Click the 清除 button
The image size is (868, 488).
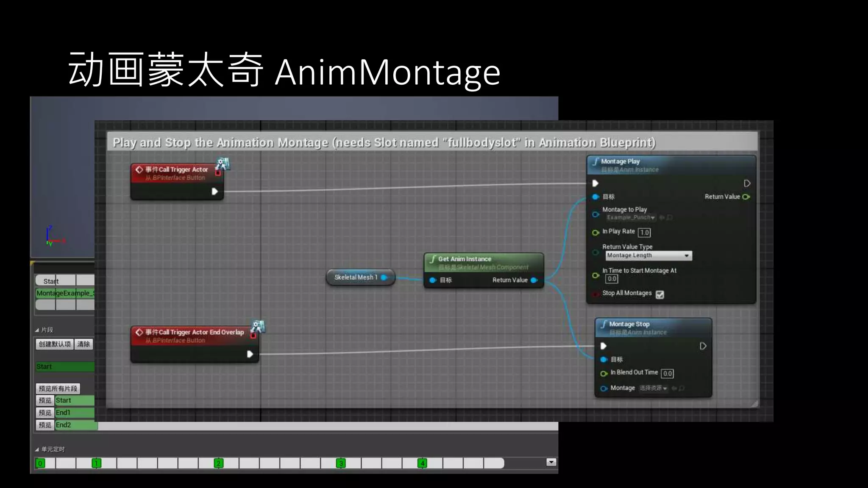coord(83,344)
